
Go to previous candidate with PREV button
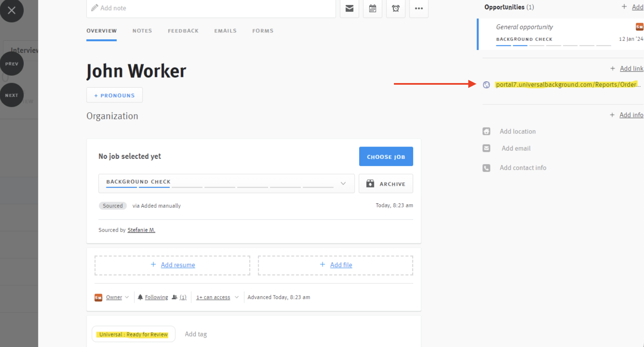(11, 64)
